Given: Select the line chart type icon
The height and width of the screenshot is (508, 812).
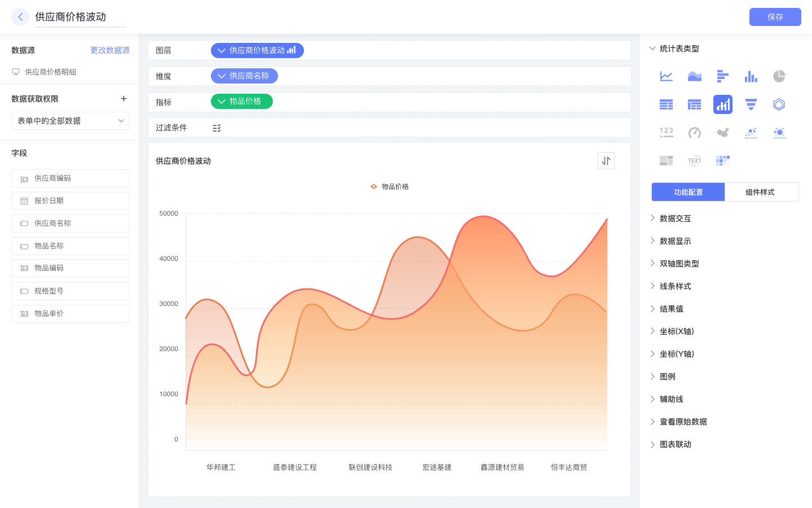Looking at the screenshot, I should click(666, 76).
